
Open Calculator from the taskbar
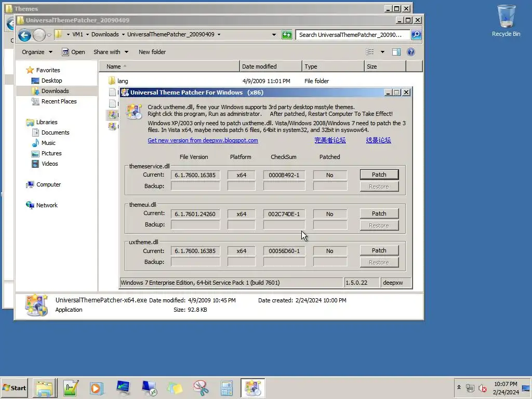(x=227, y=388)
